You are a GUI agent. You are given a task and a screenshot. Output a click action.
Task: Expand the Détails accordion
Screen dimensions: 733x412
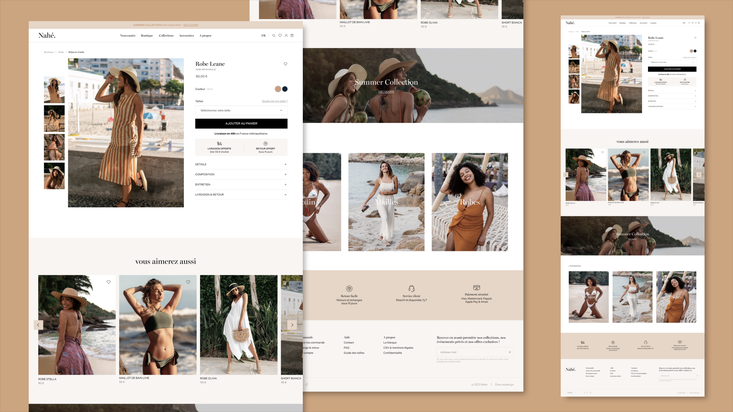241,164
